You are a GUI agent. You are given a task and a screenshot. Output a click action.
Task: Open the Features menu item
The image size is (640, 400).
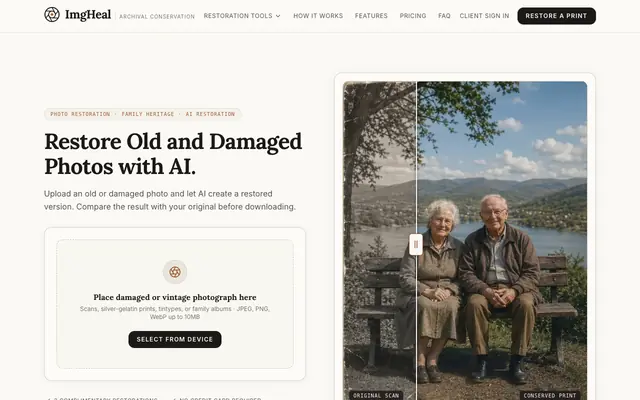point(371,16)
